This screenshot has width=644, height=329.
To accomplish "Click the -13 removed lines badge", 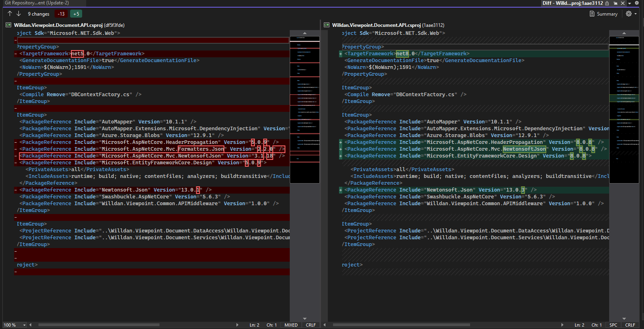I will (61, 14).
